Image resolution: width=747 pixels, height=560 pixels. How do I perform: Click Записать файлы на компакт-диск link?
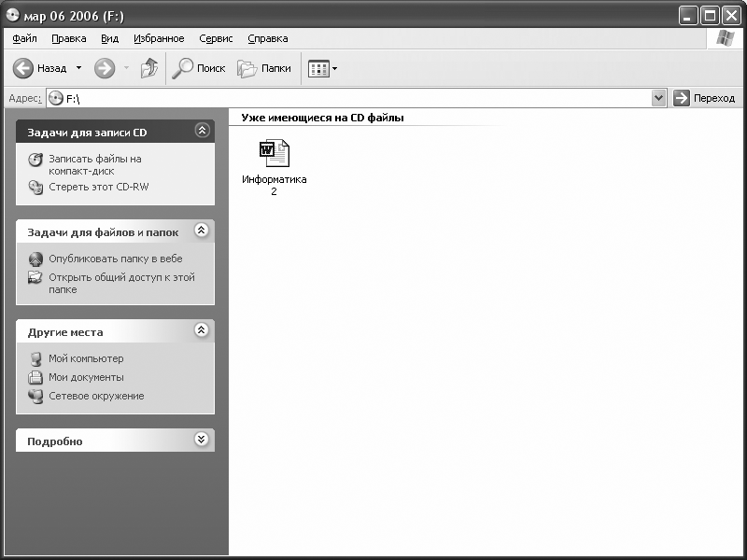[95, 165]
